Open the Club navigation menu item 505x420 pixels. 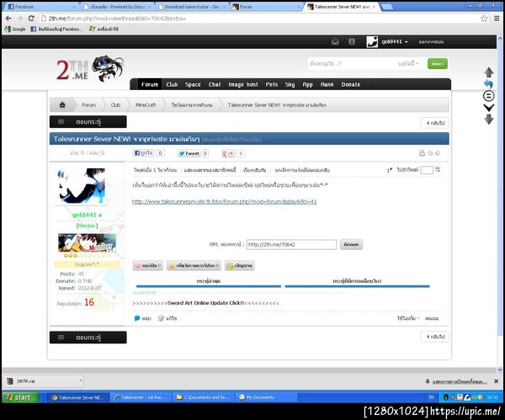[172, 84]
